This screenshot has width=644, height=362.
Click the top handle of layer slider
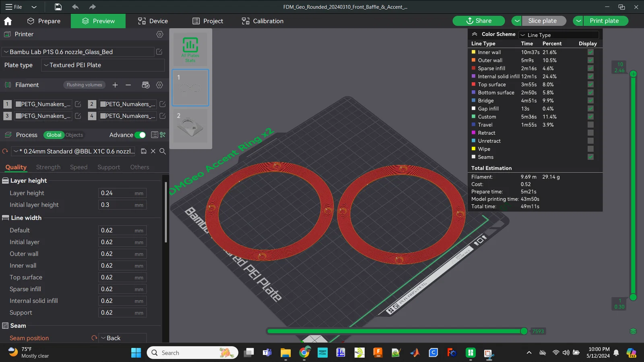(x=633, y=74)
